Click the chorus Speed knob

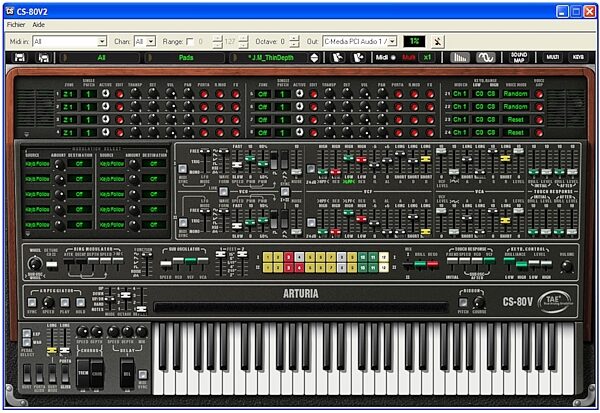tap(82, 331)
